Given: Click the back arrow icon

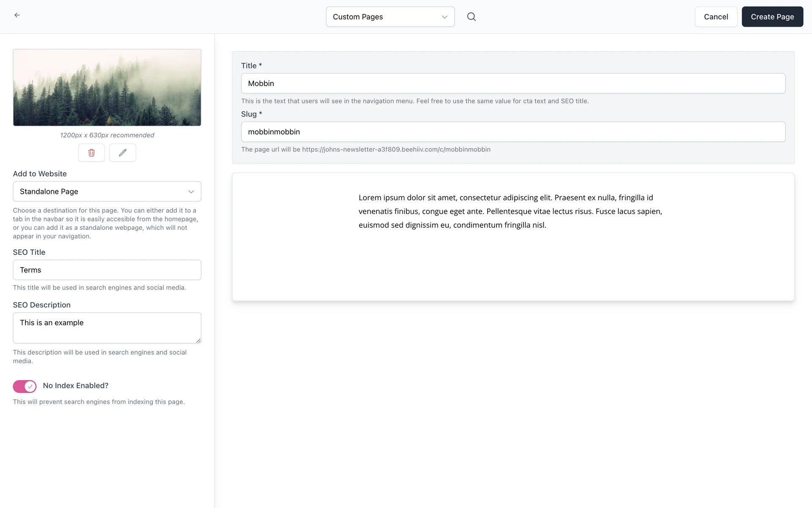Looking at the screenshot, I should [17, 15].
